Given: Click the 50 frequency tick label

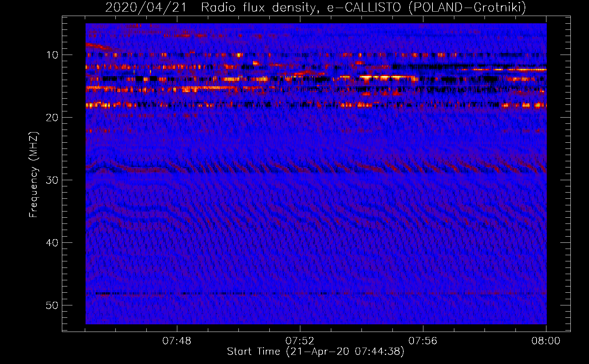Looking at the screenshot, I should 52,305.
